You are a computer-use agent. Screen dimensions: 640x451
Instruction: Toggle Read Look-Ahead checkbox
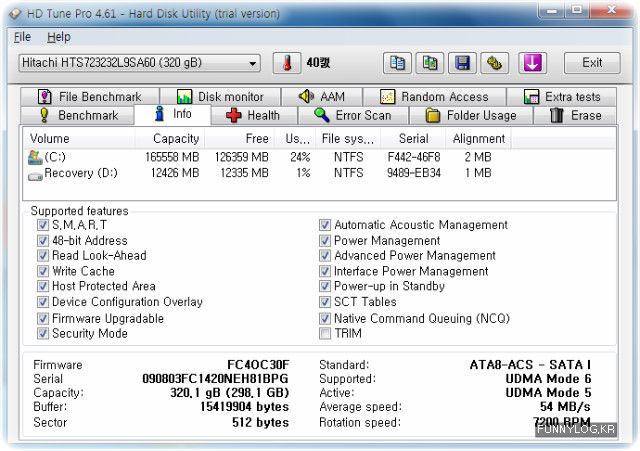pyautogui.click(x=42, y=256)
